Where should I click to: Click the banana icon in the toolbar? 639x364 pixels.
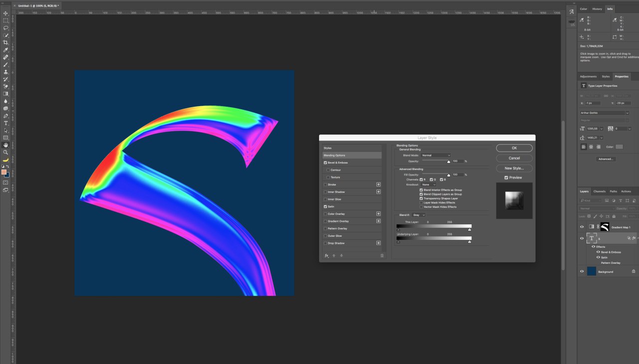[x=6, y=160]
